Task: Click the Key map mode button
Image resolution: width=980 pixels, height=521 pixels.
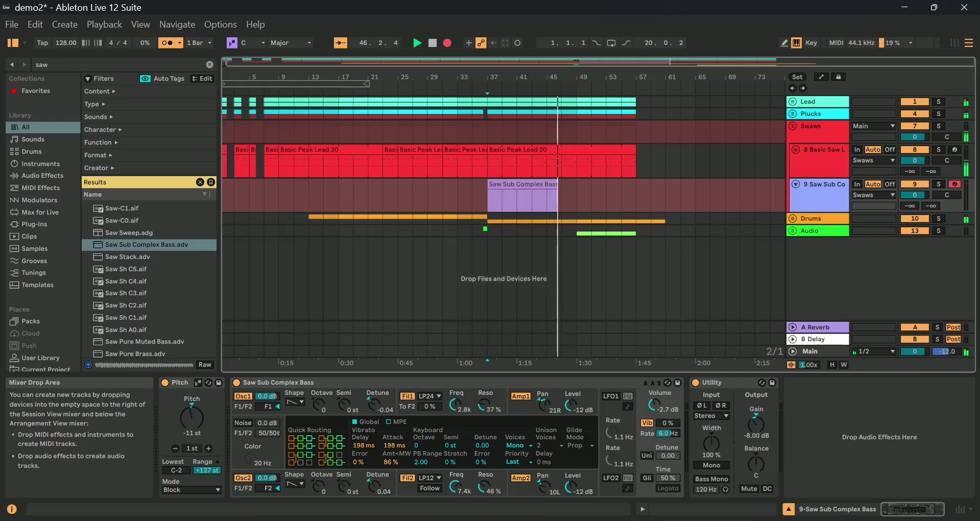Action: [x=811, y=43]
